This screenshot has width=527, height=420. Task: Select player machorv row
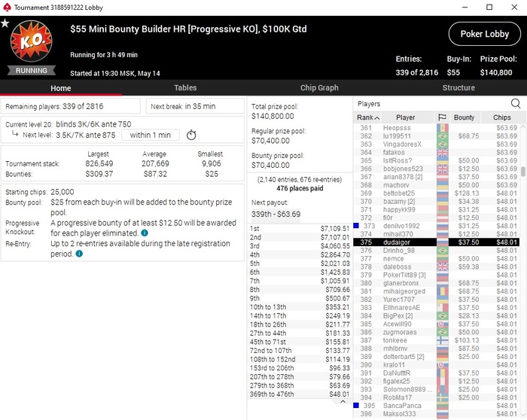click(436, 185)
